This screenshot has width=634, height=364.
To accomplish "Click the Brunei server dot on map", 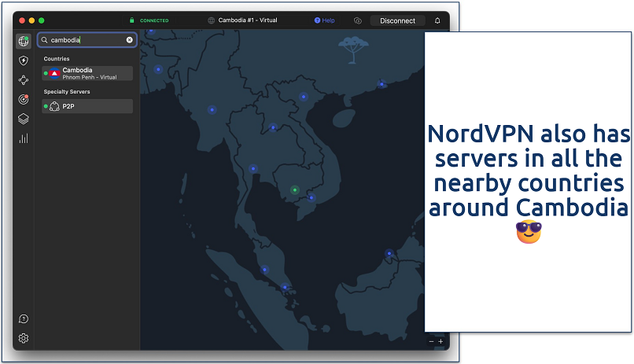I will tap(389, 253).
